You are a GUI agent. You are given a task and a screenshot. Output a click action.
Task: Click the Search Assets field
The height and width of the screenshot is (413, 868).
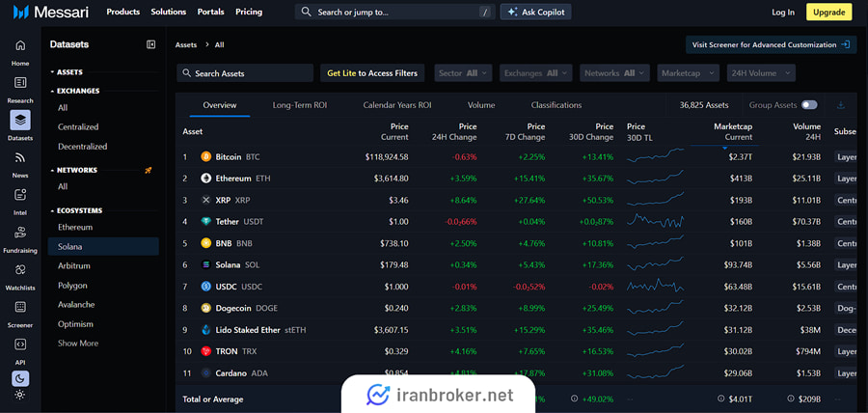tap(245, 73)
